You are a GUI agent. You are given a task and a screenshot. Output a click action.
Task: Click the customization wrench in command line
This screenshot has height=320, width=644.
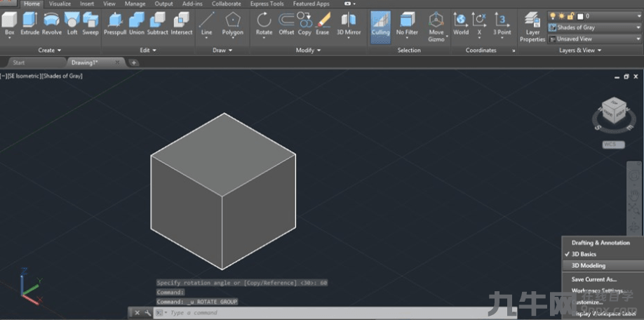[x=148, y=312]
